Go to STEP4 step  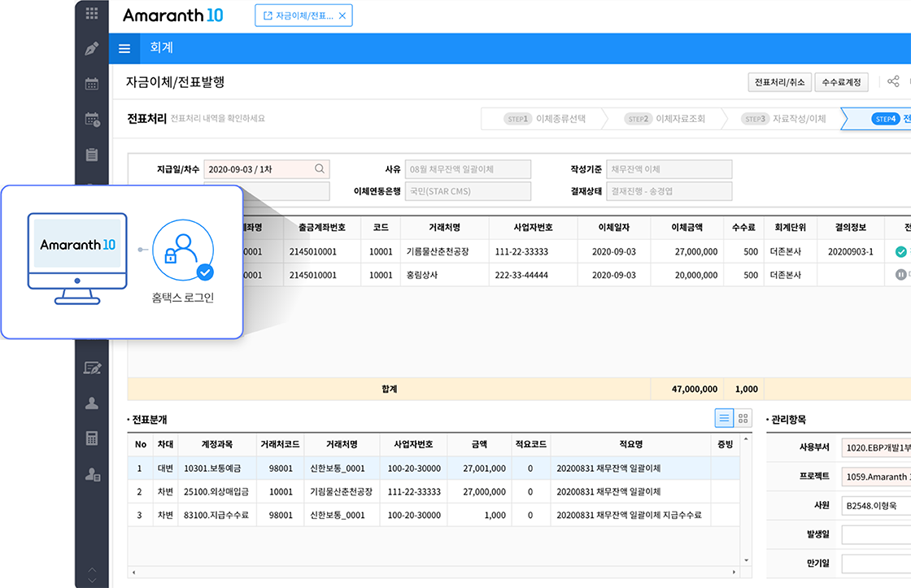point(878,119)
